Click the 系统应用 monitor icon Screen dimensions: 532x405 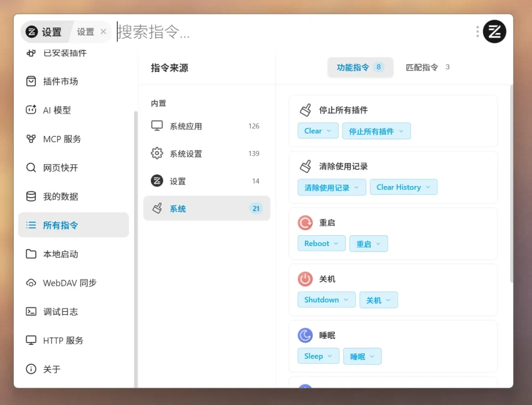pos(157,126)
